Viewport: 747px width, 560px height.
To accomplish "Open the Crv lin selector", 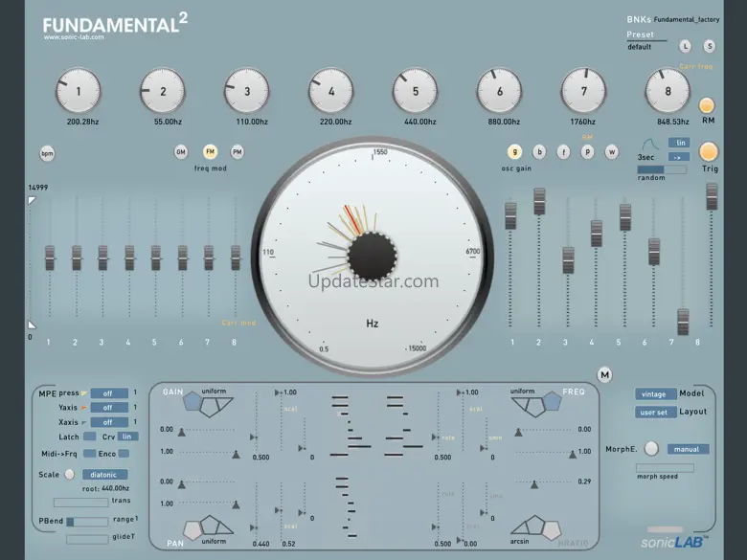I will point(127,437).
